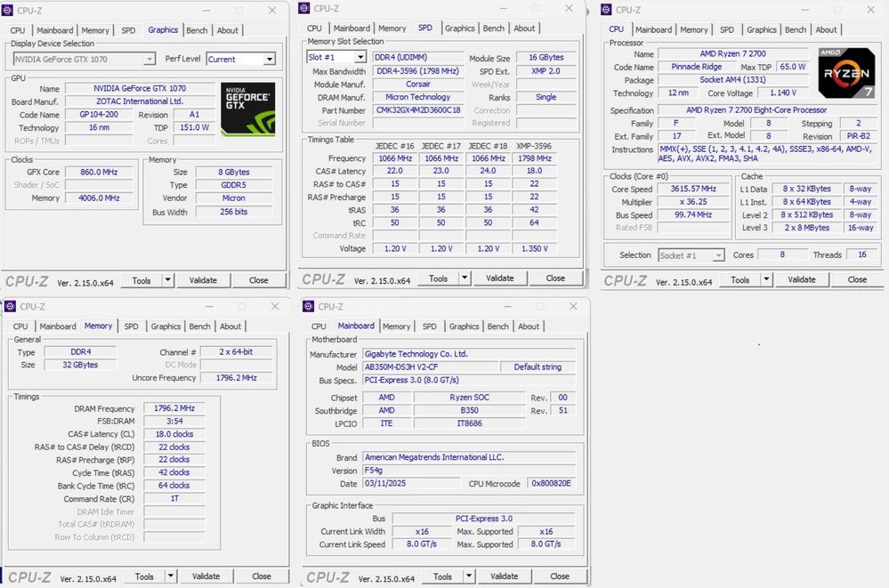Click the Threads value 16
The image size is (889, 588).
coord(862,254)
